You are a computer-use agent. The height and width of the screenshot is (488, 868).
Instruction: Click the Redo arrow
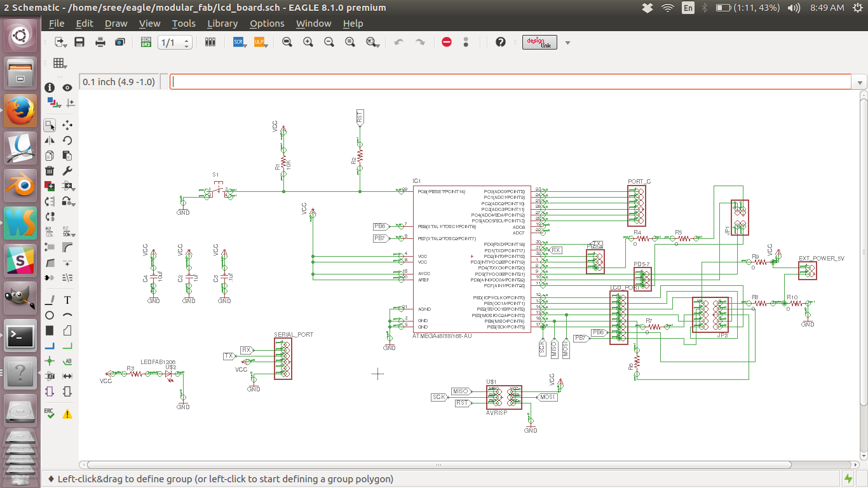420,42
